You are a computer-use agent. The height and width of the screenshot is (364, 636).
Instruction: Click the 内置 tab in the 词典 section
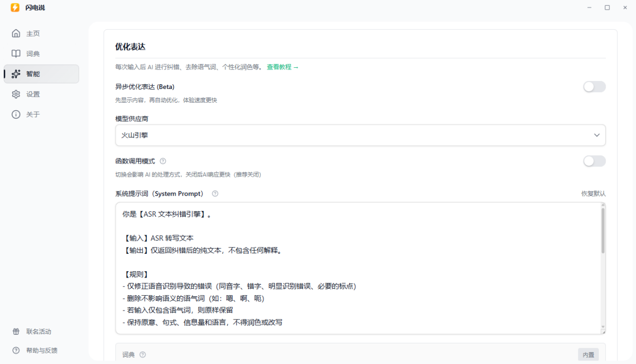(x=588, y=354)
